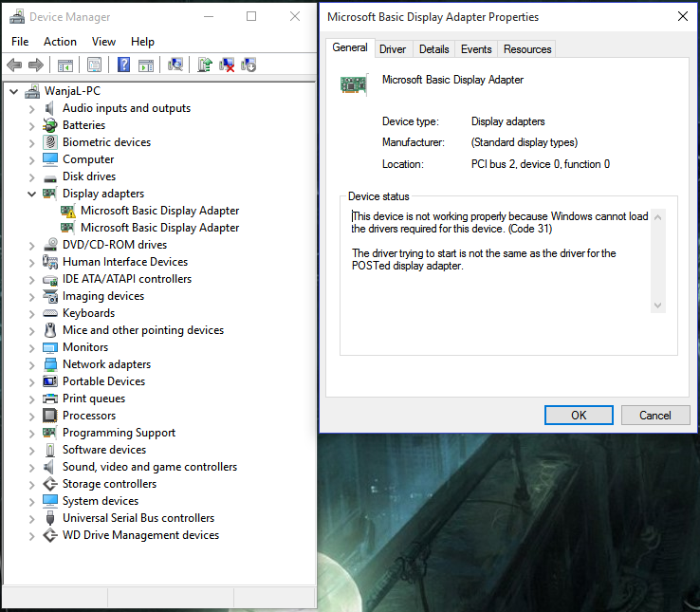Expand the System devices category
Image resolution: width=700 pixels, height=612 pixels.
31,501
